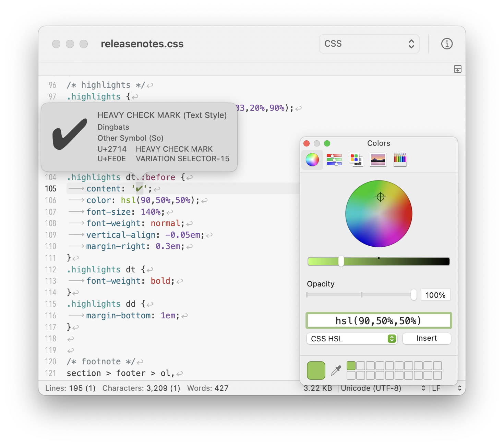Select the color wheel picker tab
Viewport: 504px width, 446px height.
[312, 160]
